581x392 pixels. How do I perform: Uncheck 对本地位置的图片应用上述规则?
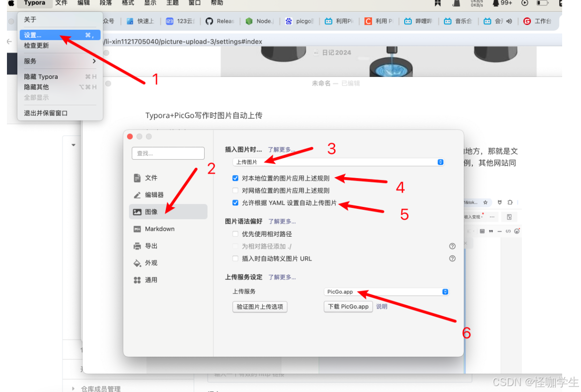coord(235,178)
